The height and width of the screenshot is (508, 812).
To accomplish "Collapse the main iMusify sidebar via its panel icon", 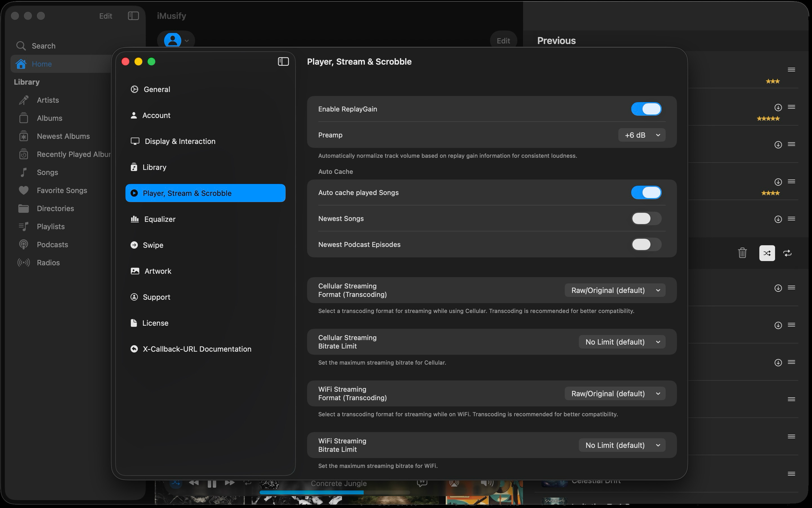I will [x=133, y=16].
